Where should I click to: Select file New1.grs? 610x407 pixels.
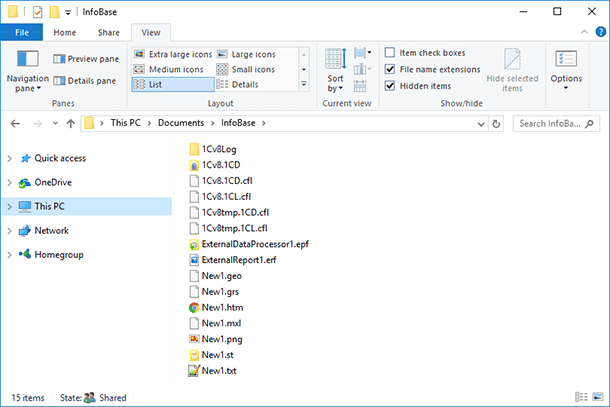(x=214, y=292)
